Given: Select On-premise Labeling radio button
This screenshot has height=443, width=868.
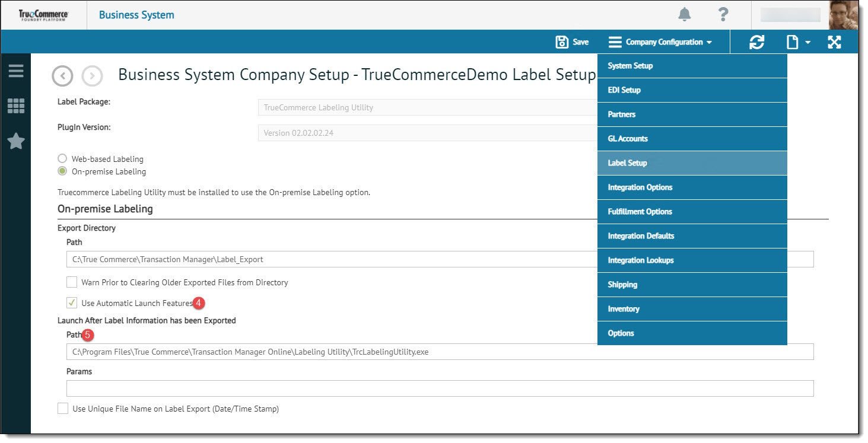Looking at the screenshot, I should [x=62, y=171].
